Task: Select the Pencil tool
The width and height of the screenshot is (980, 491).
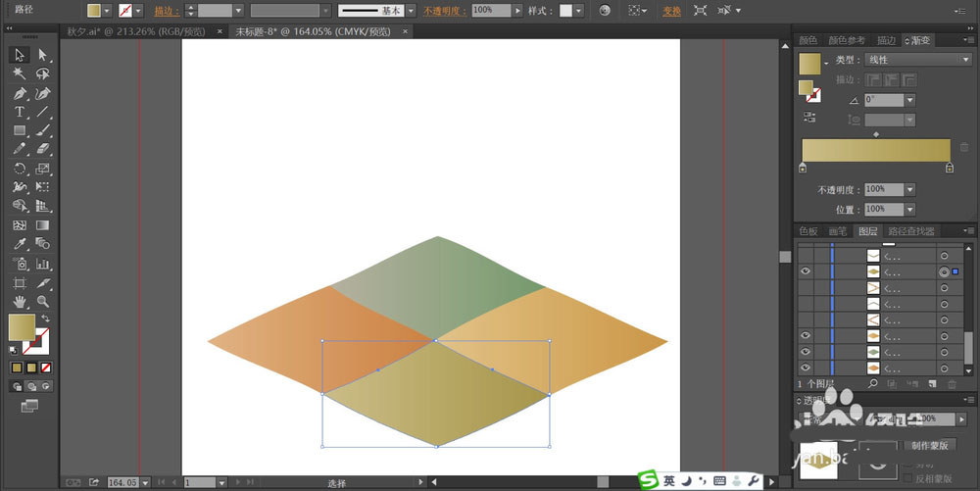Action: pos(20,149)
